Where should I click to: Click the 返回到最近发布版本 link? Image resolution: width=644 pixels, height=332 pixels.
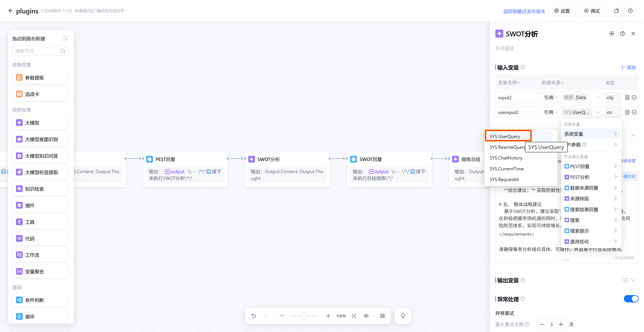click(x=524, y=11)
